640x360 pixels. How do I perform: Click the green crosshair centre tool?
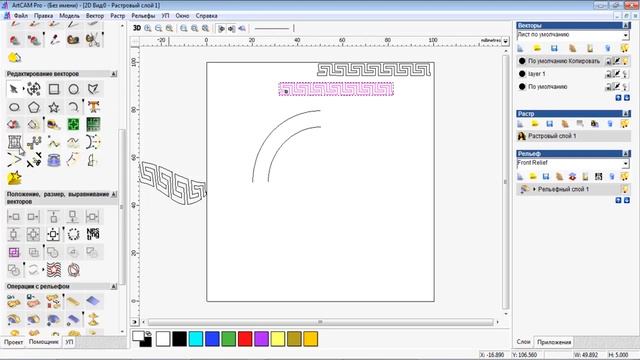(x=73, y=124)
